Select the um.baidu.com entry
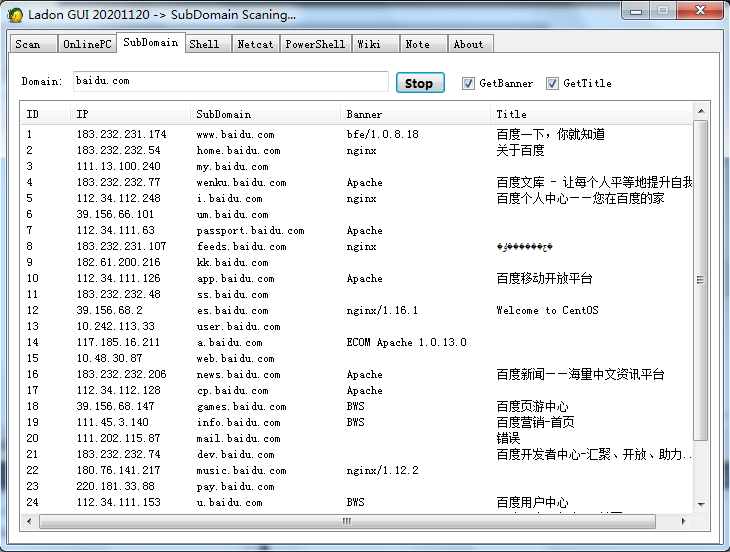730x552 pixels. (357, 215)
